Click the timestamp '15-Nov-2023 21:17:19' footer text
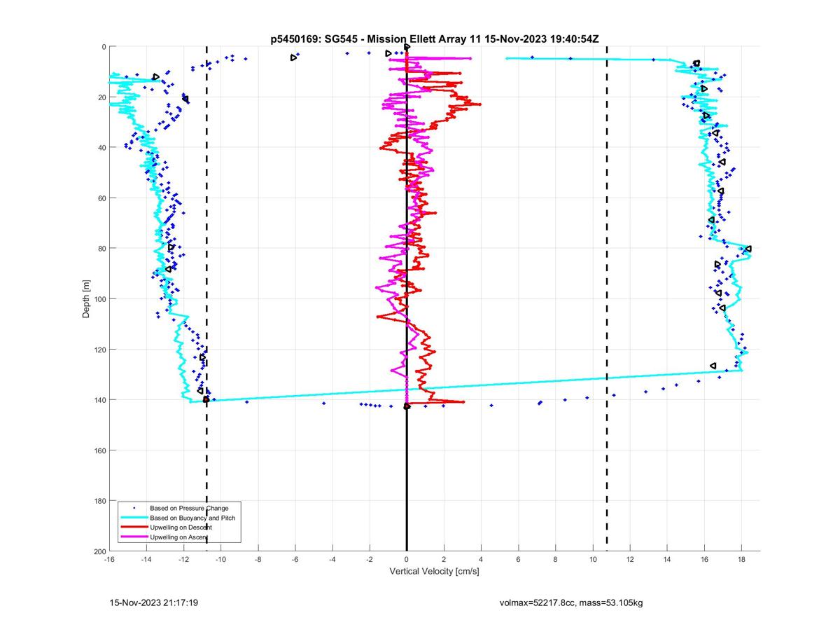Viewport: 840px width, 620px height. tap(153, 602)
